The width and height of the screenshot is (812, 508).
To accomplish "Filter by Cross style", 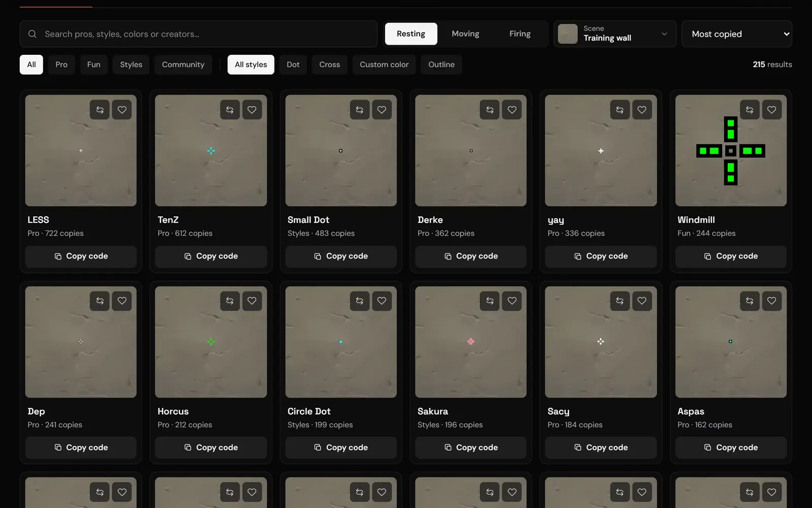I will [x=330, y=65].
